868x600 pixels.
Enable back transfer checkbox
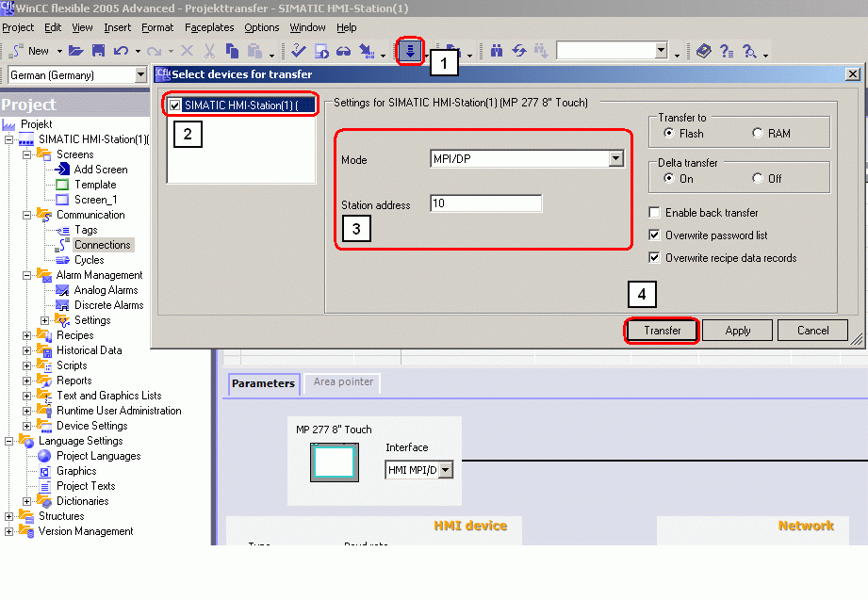point(655,213)
